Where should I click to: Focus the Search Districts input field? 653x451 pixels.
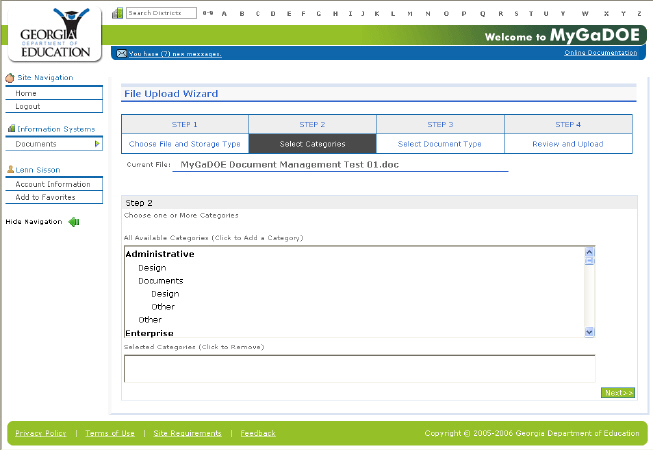coord(161,13)
